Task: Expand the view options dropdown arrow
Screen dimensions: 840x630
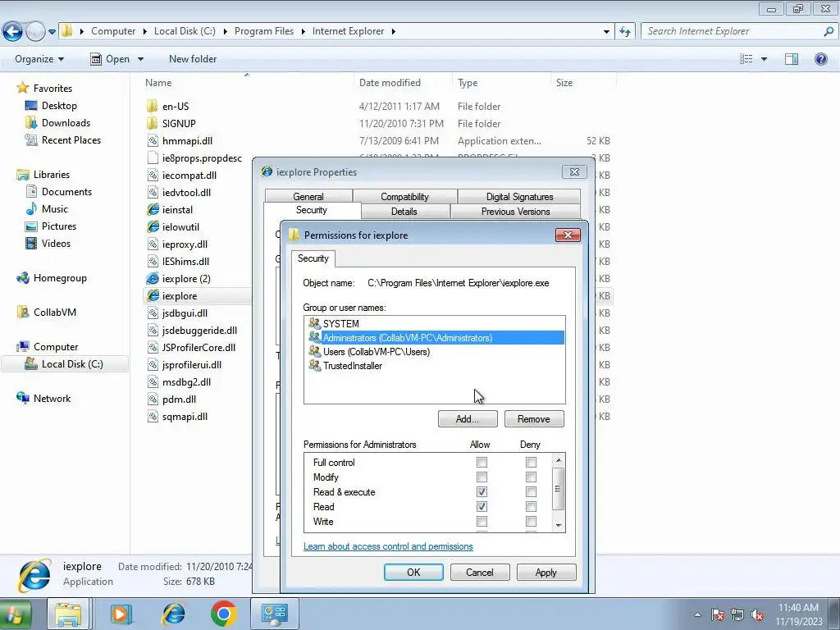Action: coord(764,59)
